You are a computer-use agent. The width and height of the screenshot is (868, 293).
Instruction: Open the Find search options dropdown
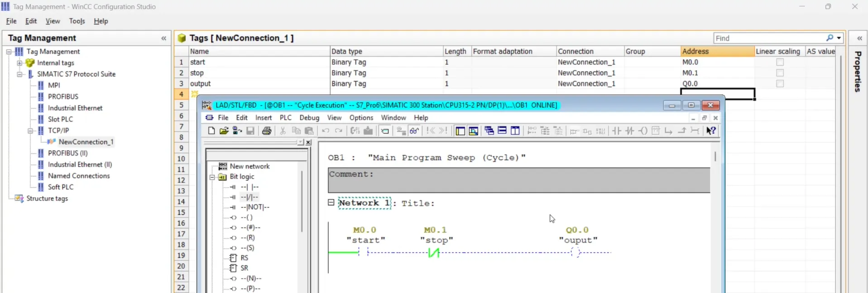click(x=839, y=38)
